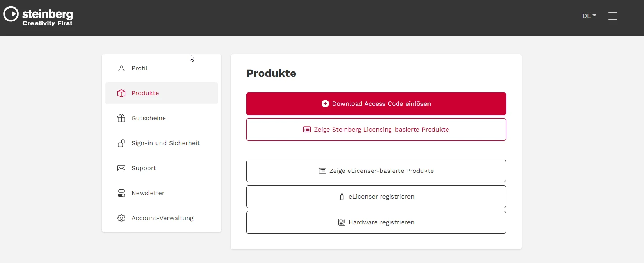Click the Profil person icon
The image size is (644, 263).
121,68
